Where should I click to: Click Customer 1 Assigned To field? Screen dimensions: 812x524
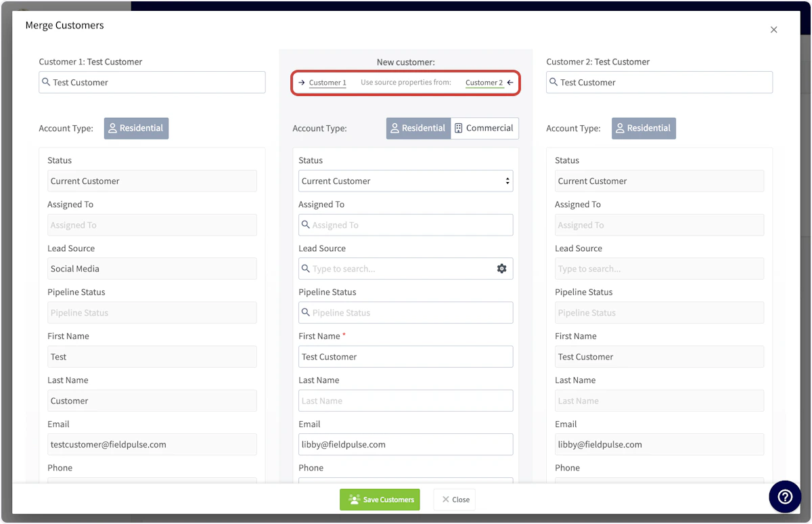click(x=152, y=225)
